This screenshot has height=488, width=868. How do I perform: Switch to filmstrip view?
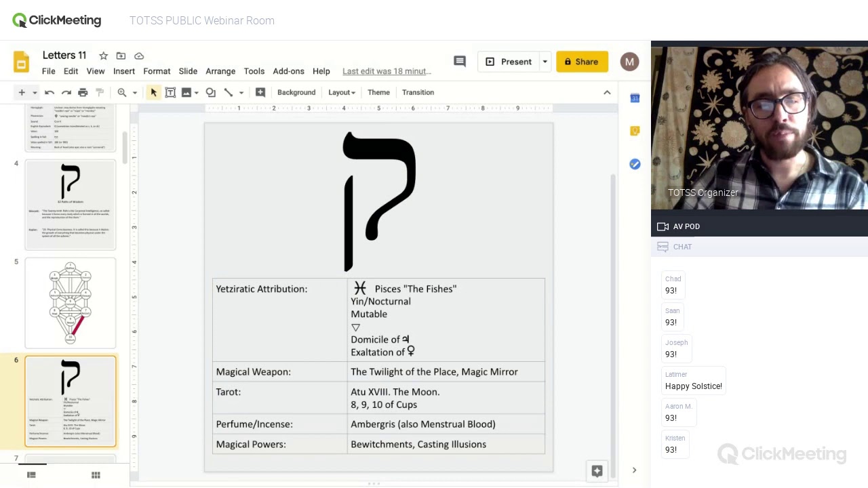[x=31, y=475]
